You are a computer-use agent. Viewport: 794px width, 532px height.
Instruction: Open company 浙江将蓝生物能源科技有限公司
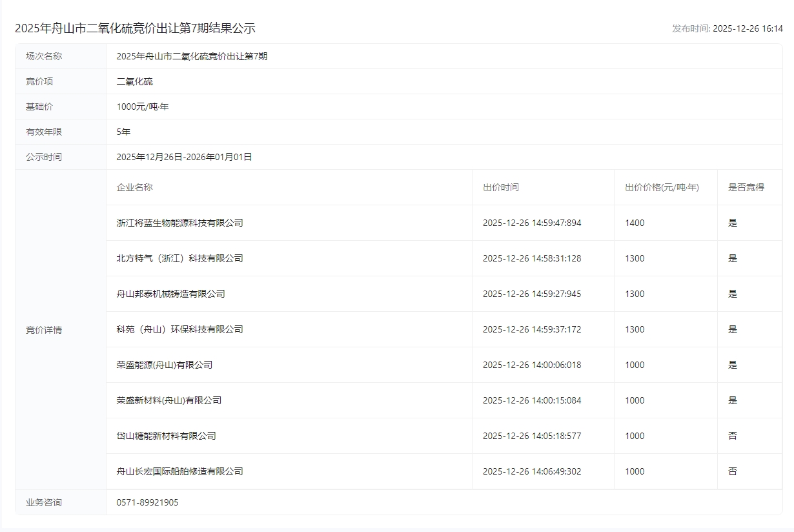(179, 223)
